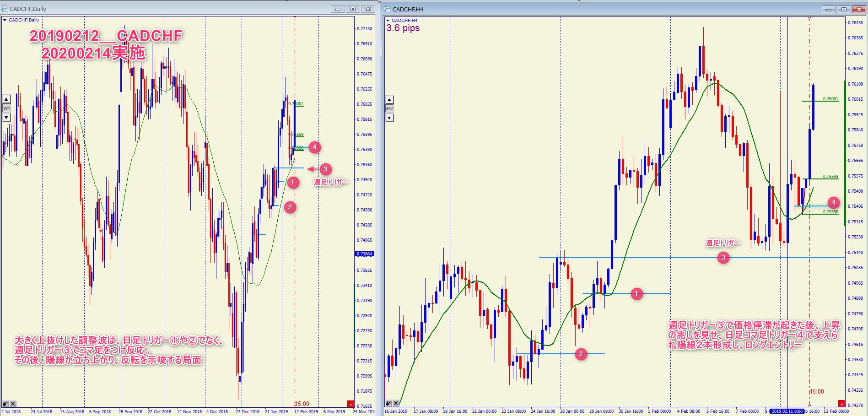Click red plus icon in Daily chart
The image size is (868, 416).
[350, 404]
